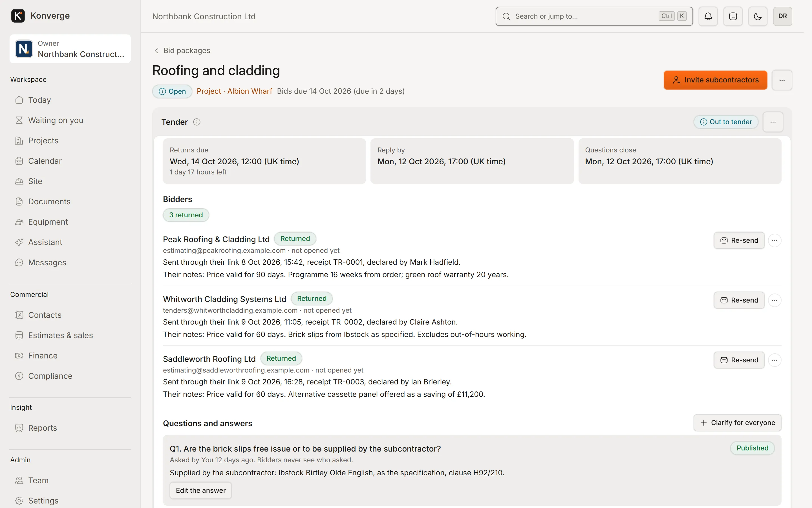Image resolution: width=812 pixels, height=508 pixels.
Task: Click Edit the answer button
Action: 201,490
